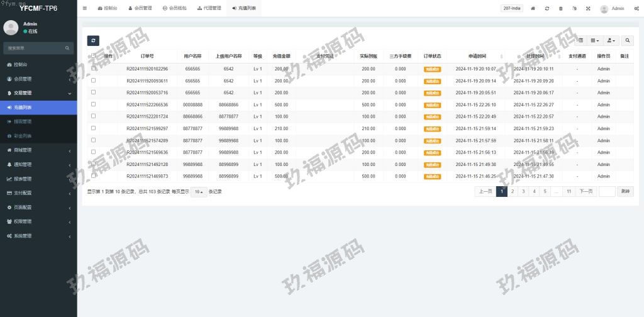The height and width of the screenshot is (317, 644).
Task: Click the dark refresh button above table
Action: pyautogui.click(x=93, y=40)
